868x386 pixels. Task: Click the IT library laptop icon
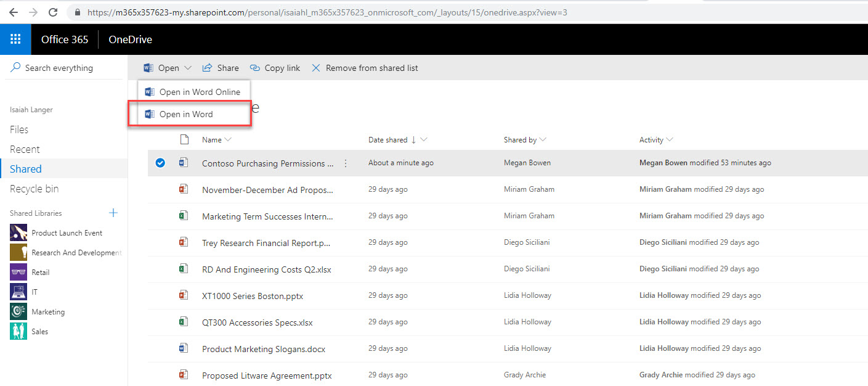tap(18, 292)
